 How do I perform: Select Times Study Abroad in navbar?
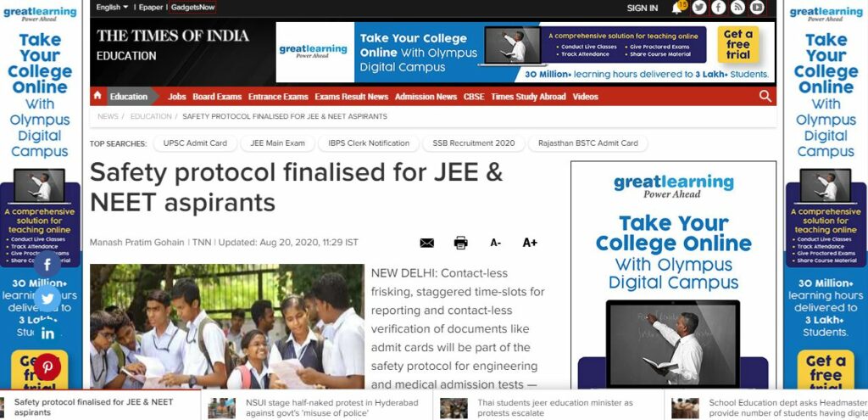click(528, 97)
